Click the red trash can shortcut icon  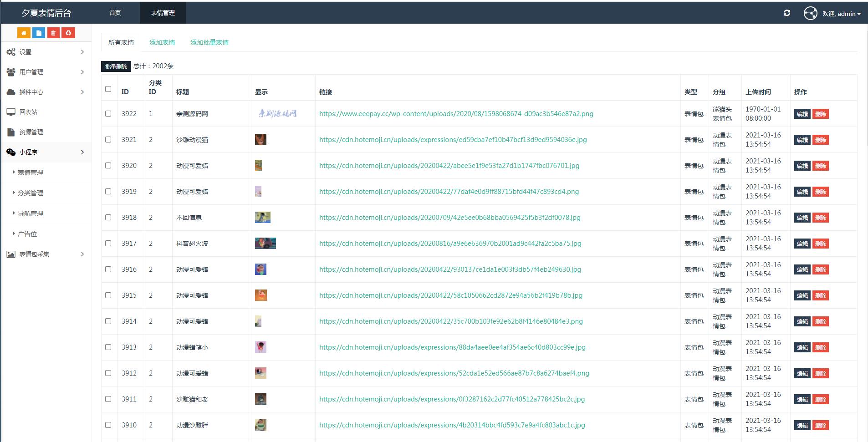point(53,33)
